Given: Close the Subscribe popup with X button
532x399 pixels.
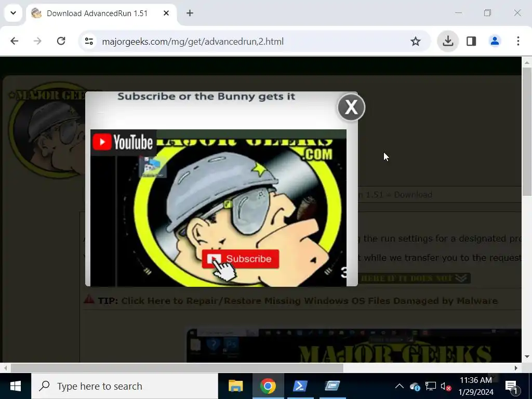Looking at the screenshot, I should click(351, 107).
